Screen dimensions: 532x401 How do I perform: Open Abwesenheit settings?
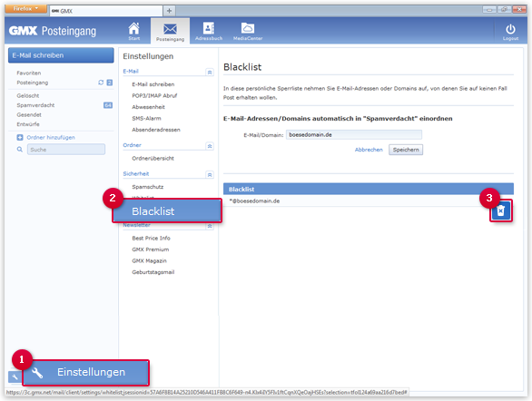tap(148, 107)
